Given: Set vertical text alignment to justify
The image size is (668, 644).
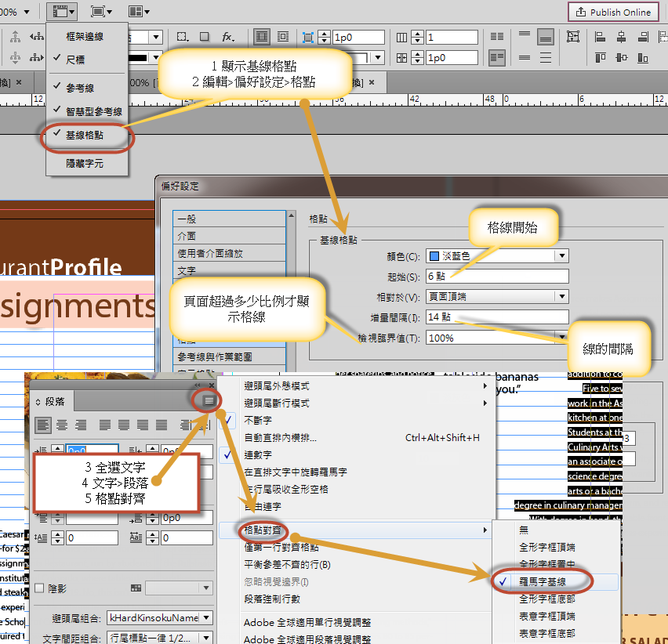Looking at the screenshot, I should 546,57.
